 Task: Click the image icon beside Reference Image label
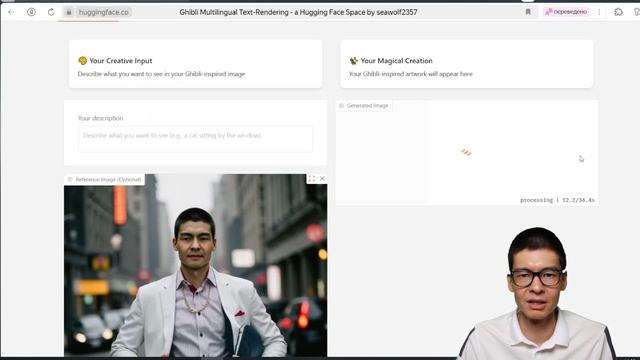click(x=70, y=180)
